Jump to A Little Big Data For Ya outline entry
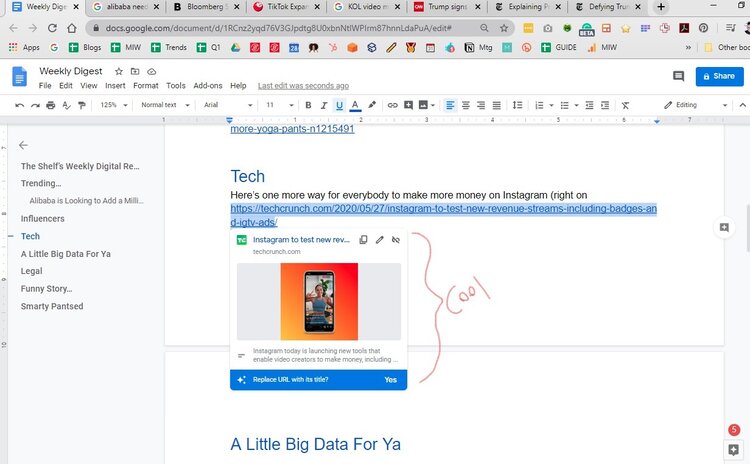Screen dimensions: 750x464 tap(66, 254)
